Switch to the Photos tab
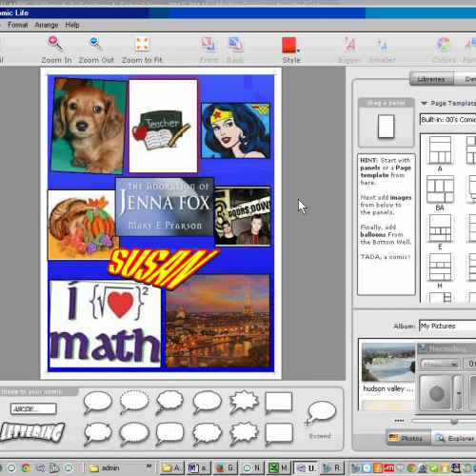Screen dimensions: 476x476 tap(408, 438)
